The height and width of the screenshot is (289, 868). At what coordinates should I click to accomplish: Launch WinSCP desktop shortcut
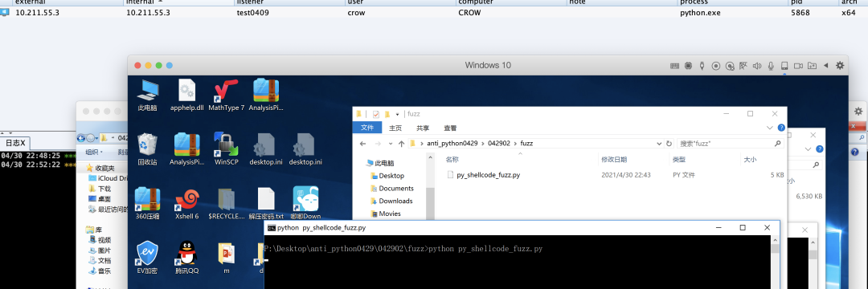(226, 149)
